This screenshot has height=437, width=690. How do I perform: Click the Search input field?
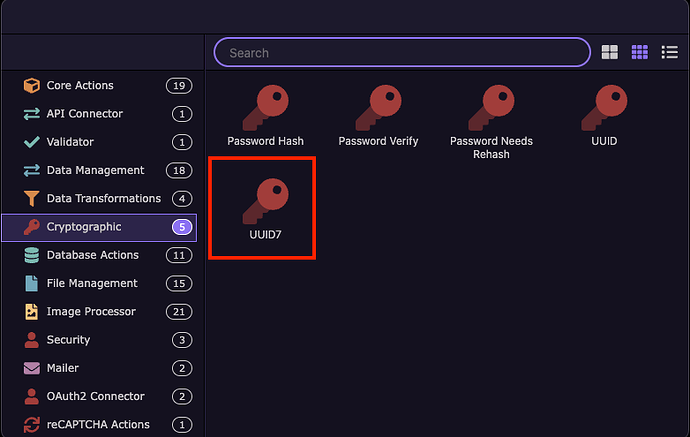[x=402, y=52]
